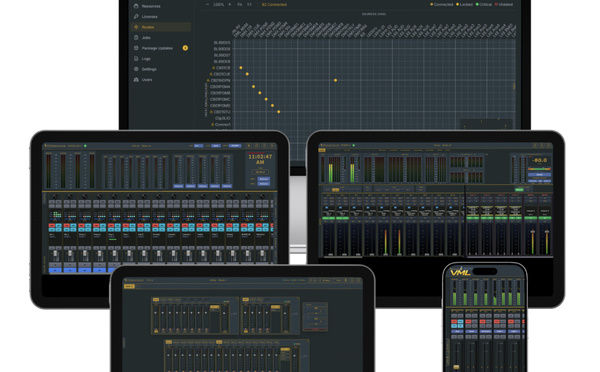Click the Licenses key icon in sidebar
The height and width of the screenshot is (372, 600).
(x=136, y=16)
